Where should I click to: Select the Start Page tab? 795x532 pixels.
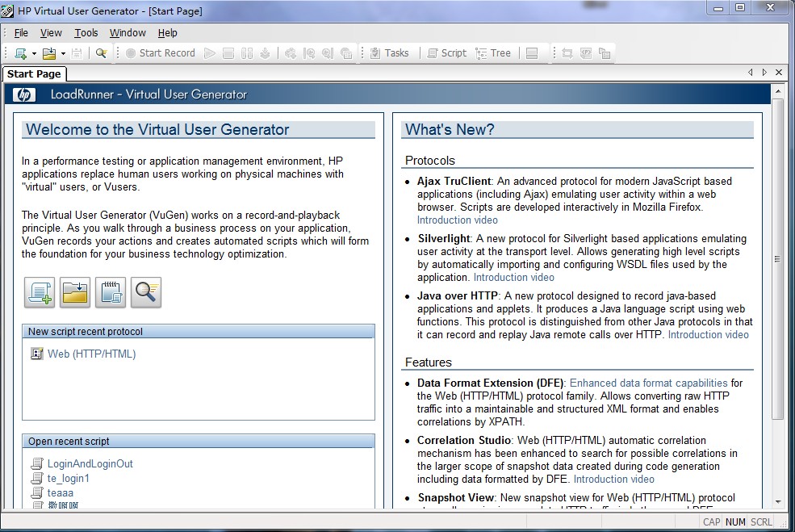click(34, 74)
